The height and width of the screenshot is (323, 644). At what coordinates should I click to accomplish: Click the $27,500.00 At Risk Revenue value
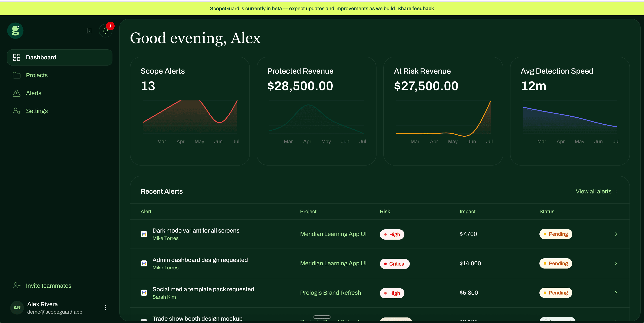[x=426, y=86]
